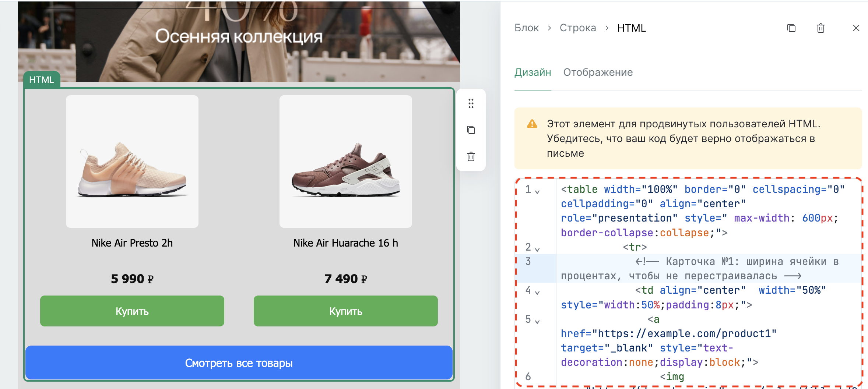Collapse code line 1 with the fold arrow
Viewport: 868px width, 389px height.
point(537,192)
